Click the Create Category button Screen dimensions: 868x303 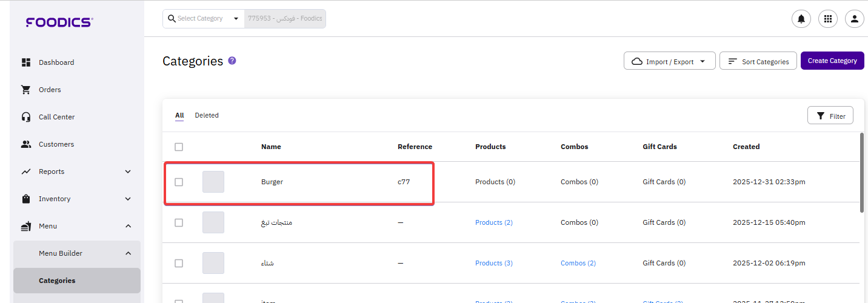832,61
